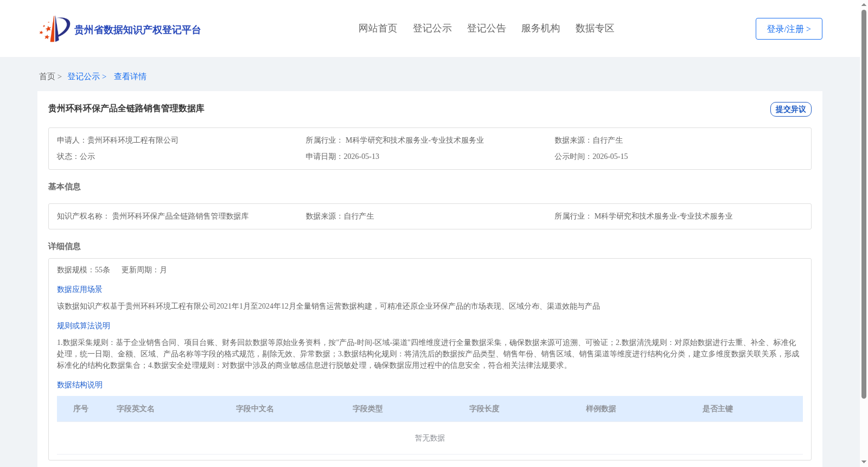The width and height of the screenshot is (868, 467).
Task: Click 查看详情 breadcrumb link
Action: (130, 76)
